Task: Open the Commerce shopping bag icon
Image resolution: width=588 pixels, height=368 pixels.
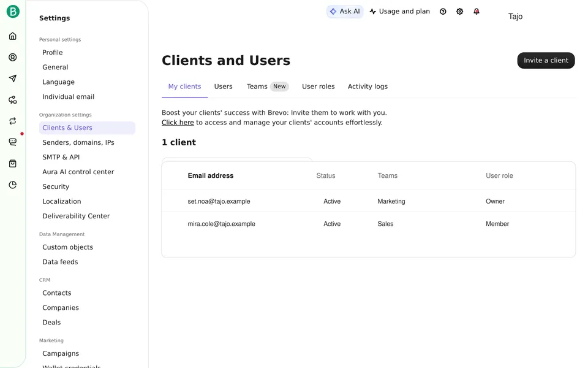Action: [x=13, y=163]
